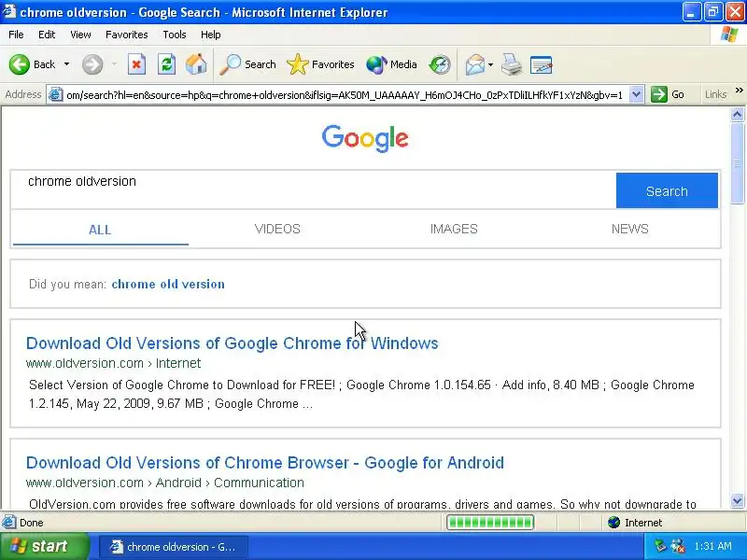The width and height of the screenshot is (747, 560).
Task: Switch to the NEWS tab
Action: pyautogui.click(x=629, y=229)
